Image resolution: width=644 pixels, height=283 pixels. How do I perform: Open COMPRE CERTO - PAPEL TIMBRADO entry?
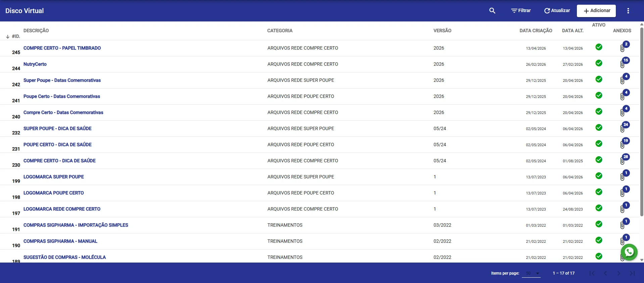(62, 48)
